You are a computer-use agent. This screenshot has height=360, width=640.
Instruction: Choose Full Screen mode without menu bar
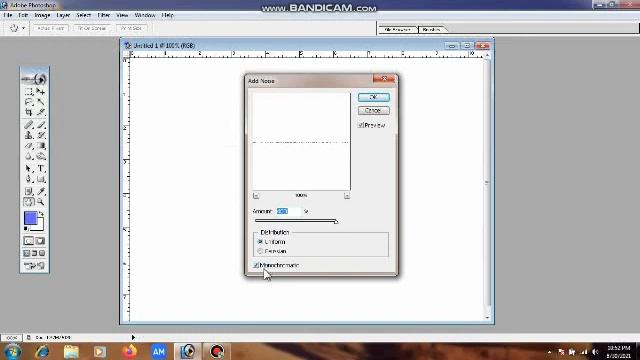[x=42, y=253]
